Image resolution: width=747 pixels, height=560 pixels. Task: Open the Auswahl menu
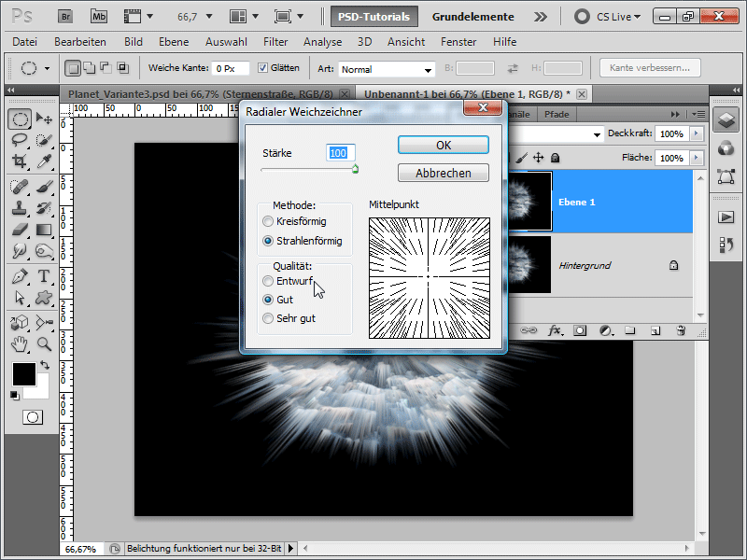point(226,42)
